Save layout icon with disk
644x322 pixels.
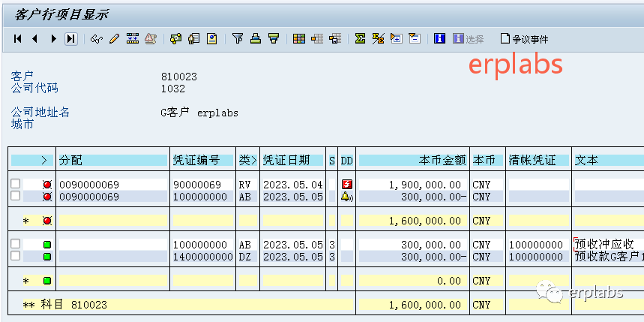pos(335,39)
